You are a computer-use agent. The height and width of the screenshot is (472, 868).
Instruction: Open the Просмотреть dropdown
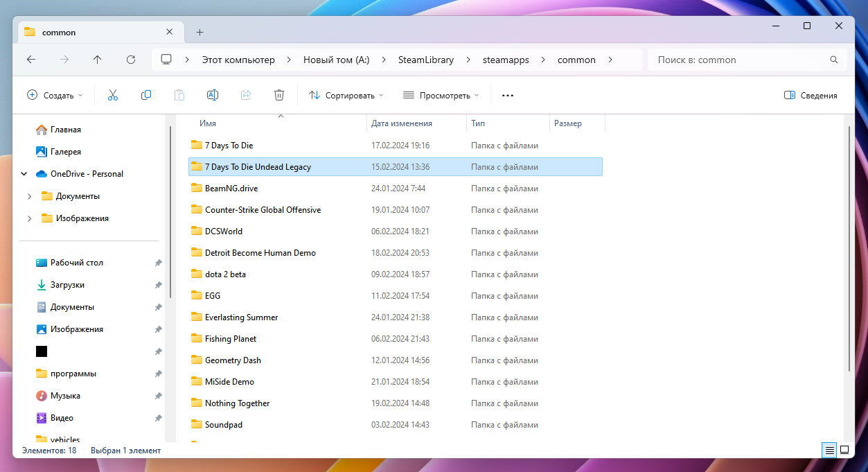tap(441, 95)
